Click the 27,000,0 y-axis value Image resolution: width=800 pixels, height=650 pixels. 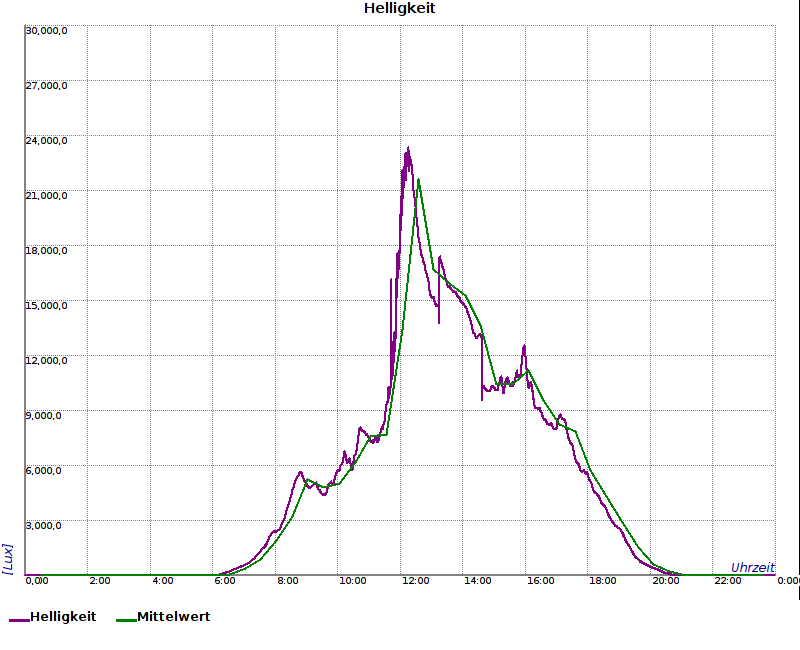tap(46, 86)
